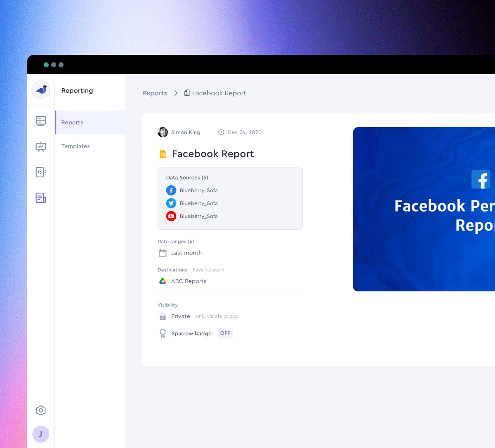Click the Data Sources (6) heading

tap(187, 178)
